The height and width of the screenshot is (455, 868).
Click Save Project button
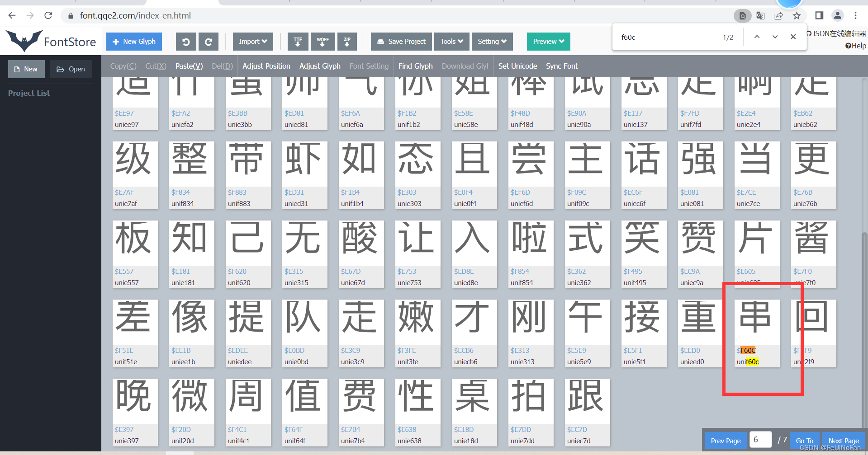pos(401,42)
